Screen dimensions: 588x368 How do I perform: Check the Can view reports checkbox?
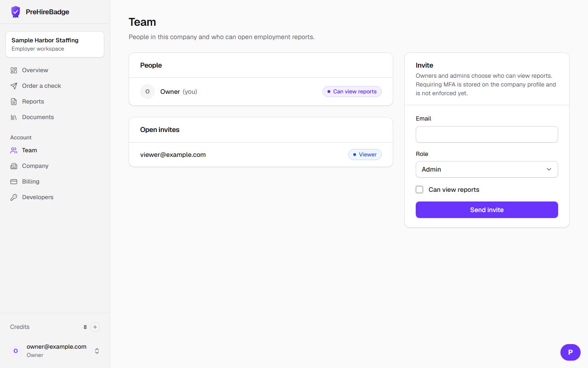(x=419, y=190)
